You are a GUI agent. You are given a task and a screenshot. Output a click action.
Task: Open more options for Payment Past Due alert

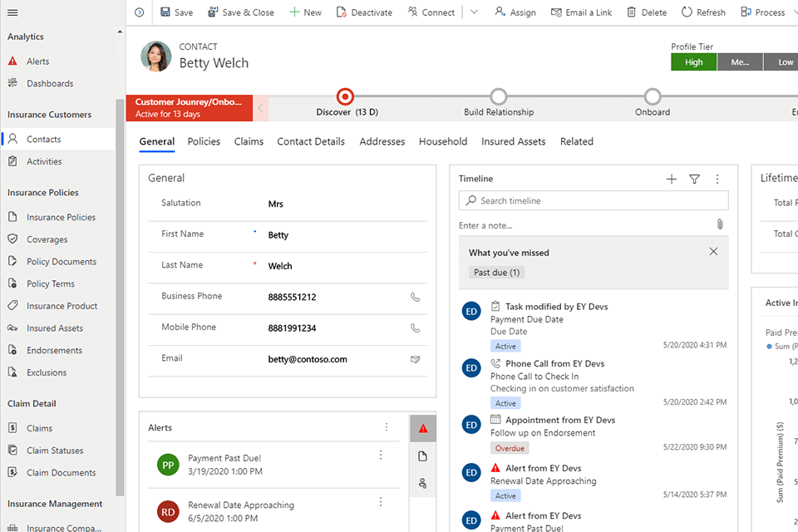pyautogui.click(x=381, y=455)
